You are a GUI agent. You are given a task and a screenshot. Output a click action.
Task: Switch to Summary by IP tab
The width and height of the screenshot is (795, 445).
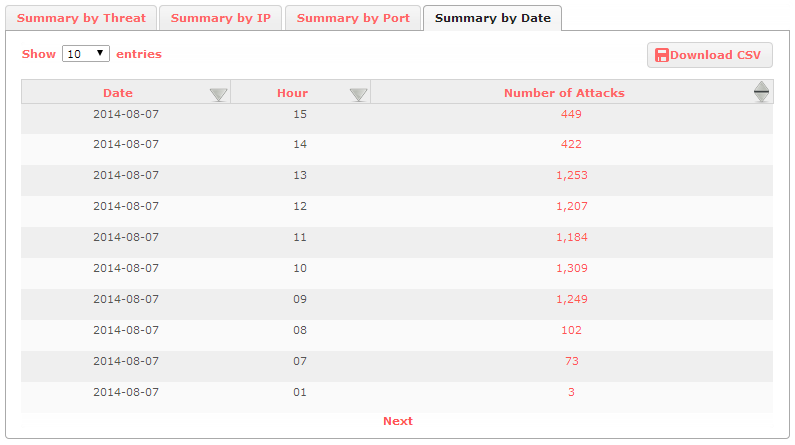pyautogui.click(x=220, y=18)
